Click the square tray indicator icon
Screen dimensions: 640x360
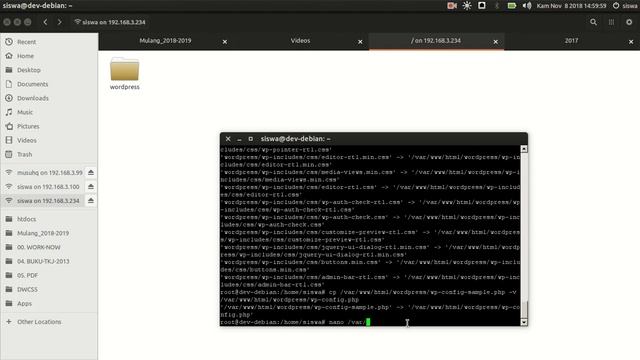pos(482,6)
